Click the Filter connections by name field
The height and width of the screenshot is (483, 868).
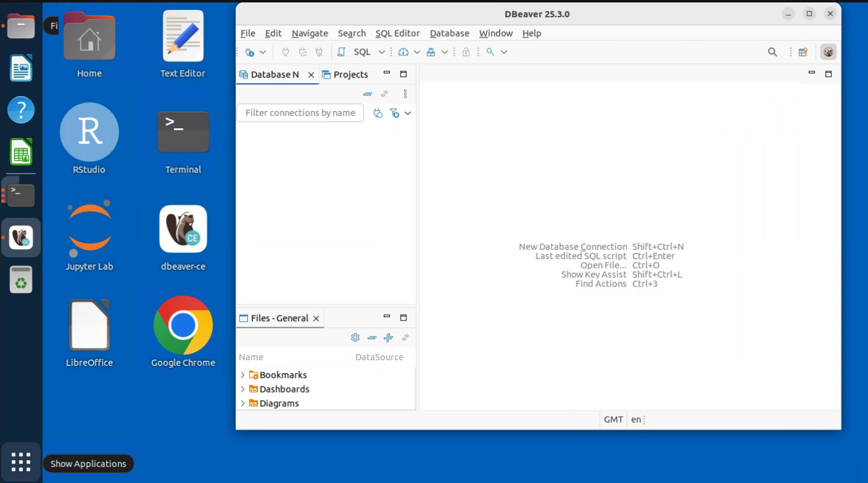tap(300, 113)
